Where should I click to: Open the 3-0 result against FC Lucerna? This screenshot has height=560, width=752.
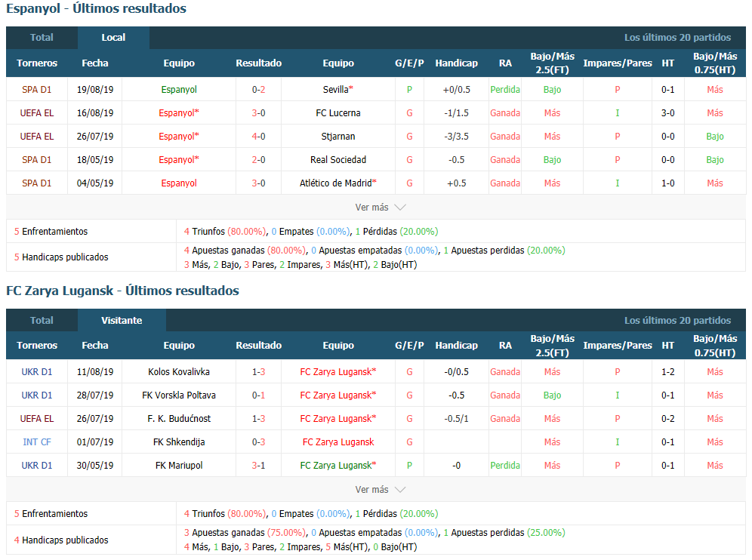tap(258, 113)
